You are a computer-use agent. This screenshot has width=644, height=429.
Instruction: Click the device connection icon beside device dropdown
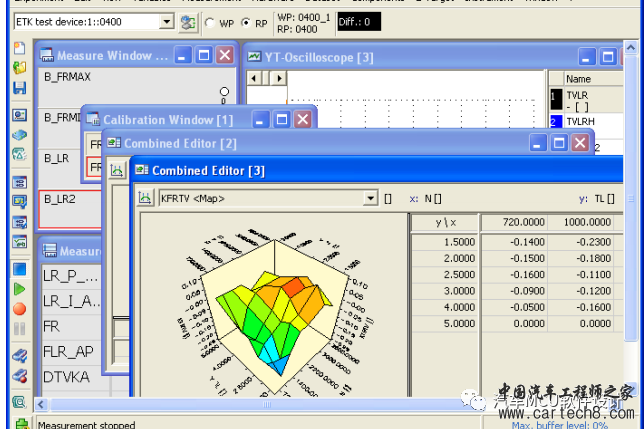tap(189, 21)
